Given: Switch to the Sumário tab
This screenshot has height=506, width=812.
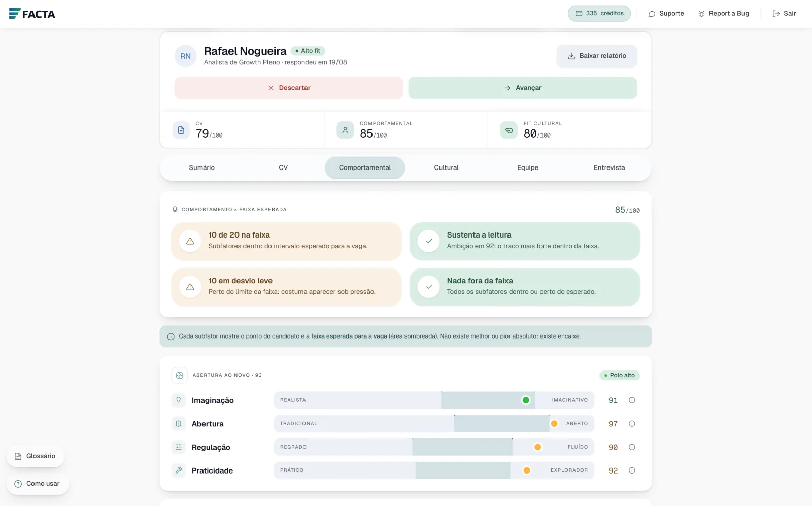Looking at the screenshot, I should pos(202,168).
